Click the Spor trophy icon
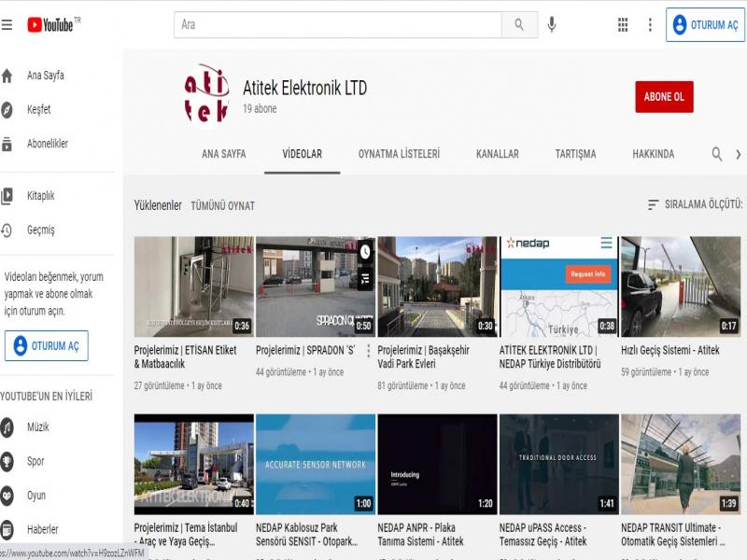747x560 pixels. tap(7, 461)
